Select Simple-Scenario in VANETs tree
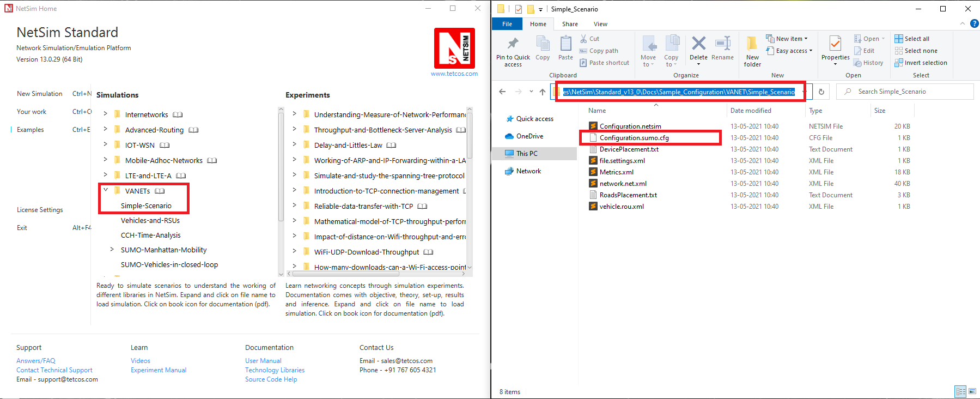980x399 pixels. [x=146, y=205]
